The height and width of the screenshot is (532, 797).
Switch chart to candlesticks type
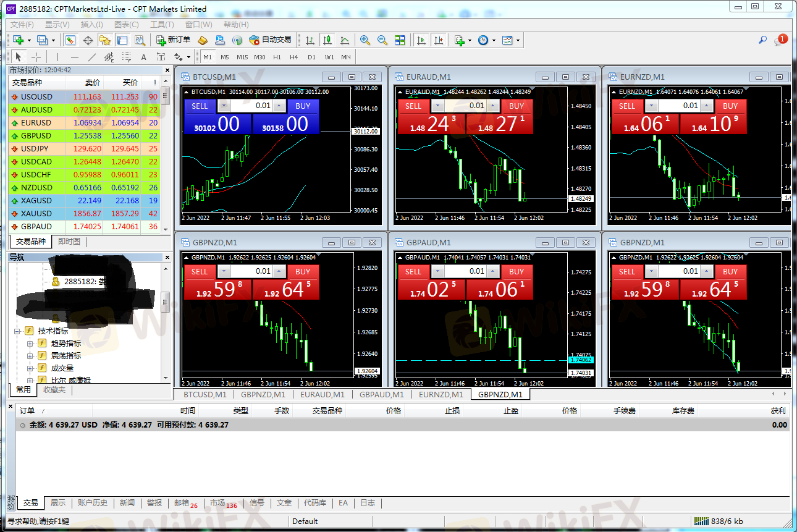pos(327,40)
